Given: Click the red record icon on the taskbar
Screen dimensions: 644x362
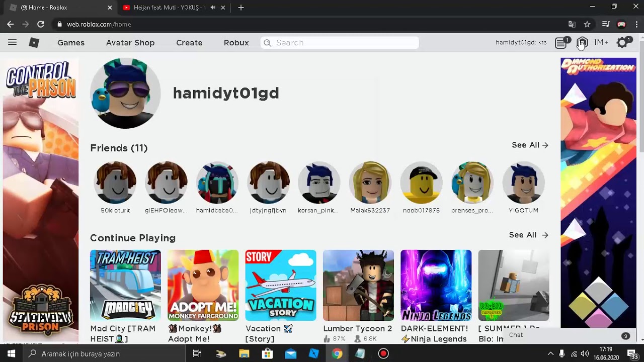Looking at the screenshot, I should coord(383,353).
